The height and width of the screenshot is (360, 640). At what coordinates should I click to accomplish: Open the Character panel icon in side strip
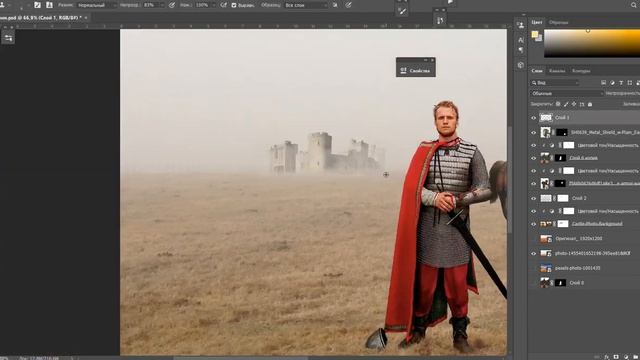[521, 40]
